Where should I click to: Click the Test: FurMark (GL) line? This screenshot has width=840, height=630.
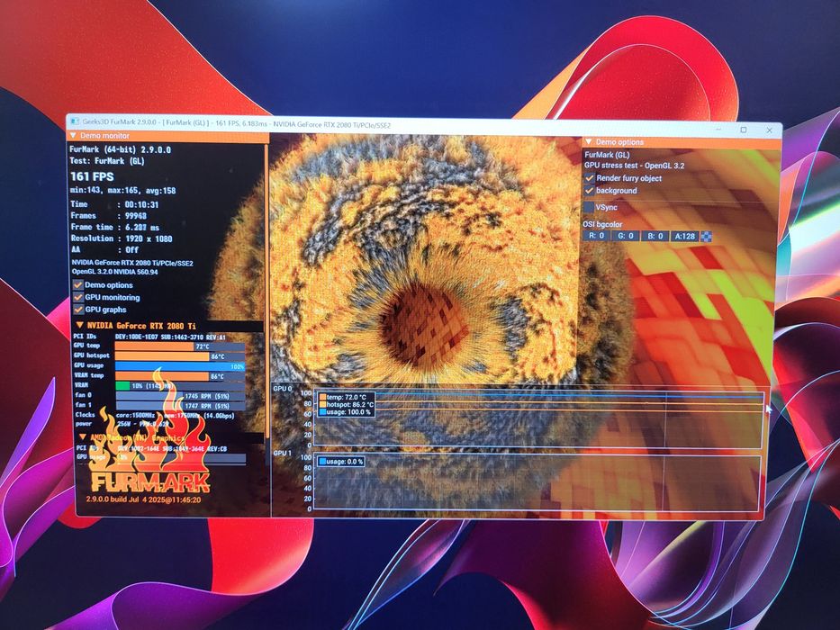pyautogui.click(x=107, y=161)
